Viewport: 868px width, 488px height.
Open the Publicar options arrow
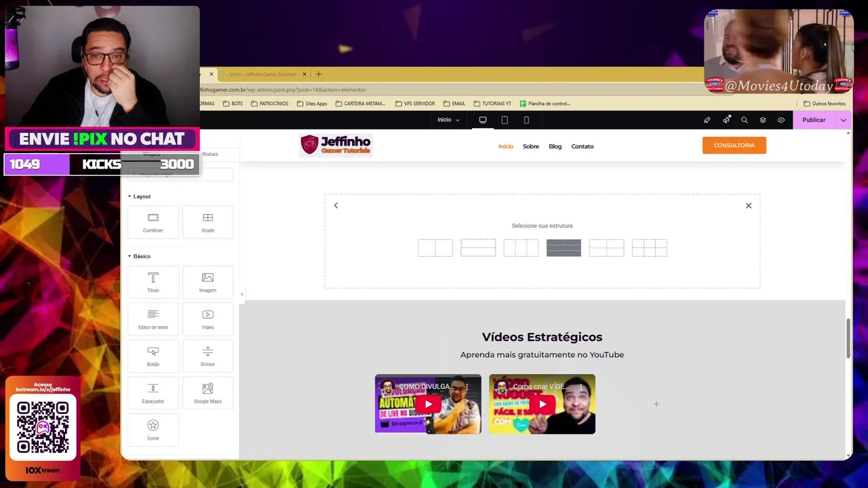coord(844,120)
